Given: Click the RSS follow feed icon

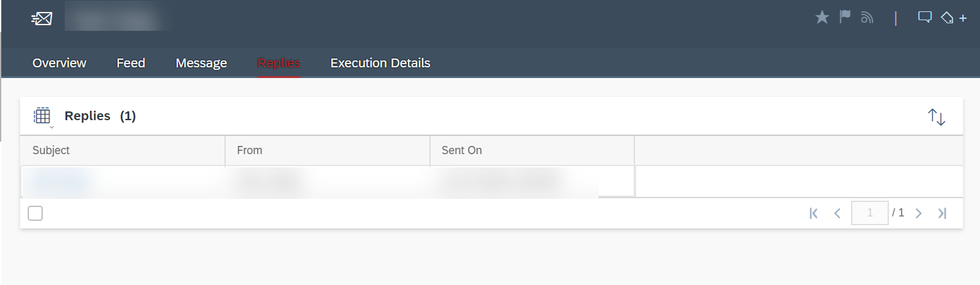Looking at the screenshot, I should click(x=867, y=18).
